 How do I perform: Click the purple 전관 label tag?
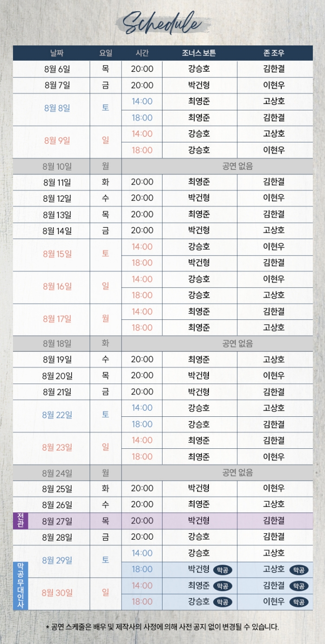click(x=20, y=520)
